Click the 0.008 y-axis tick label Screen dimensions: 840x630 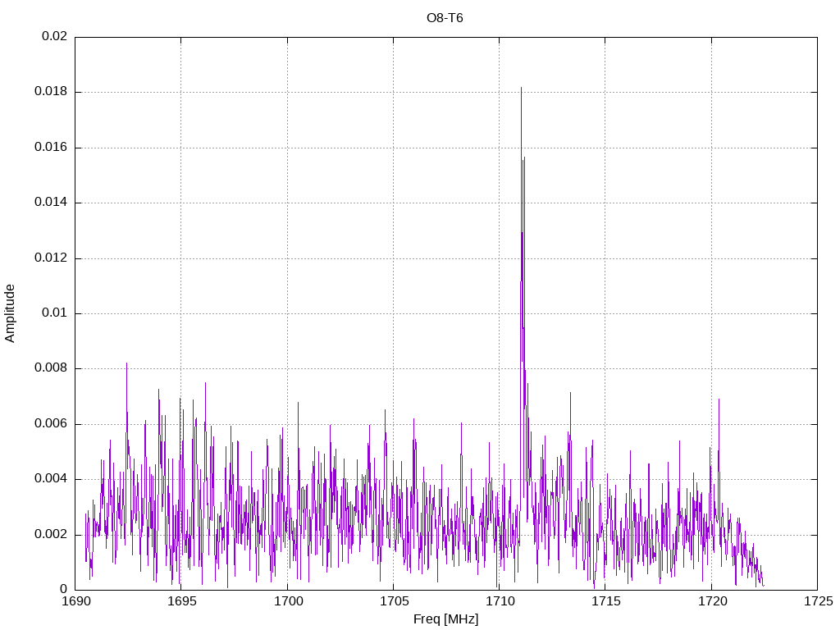point(51,368)
